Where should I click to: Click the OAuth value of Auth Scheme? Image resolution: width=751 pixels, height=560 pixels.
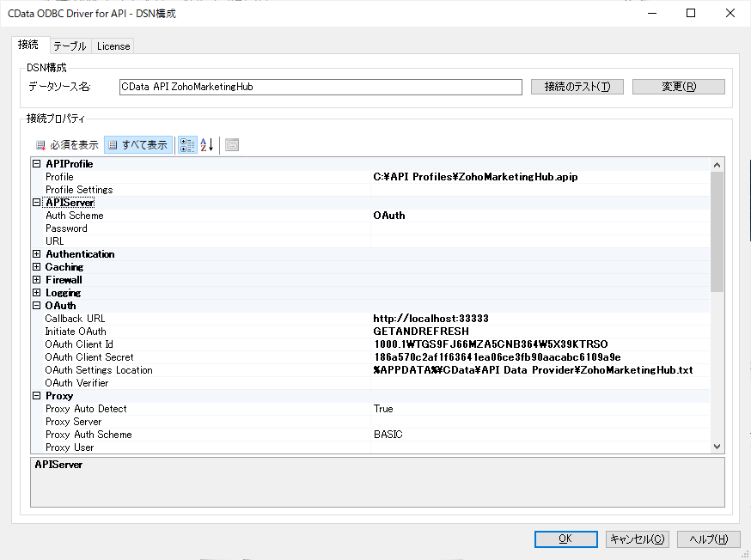click(x=389, y=216)
